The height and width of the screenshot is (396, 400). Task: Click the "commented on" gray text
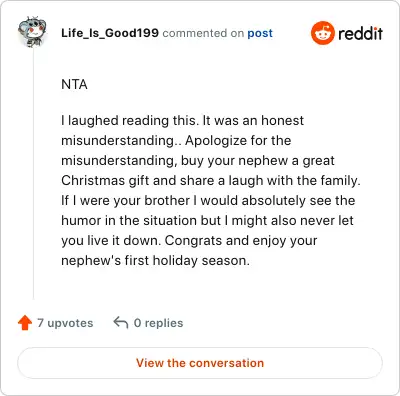click(x=203, y=33)
